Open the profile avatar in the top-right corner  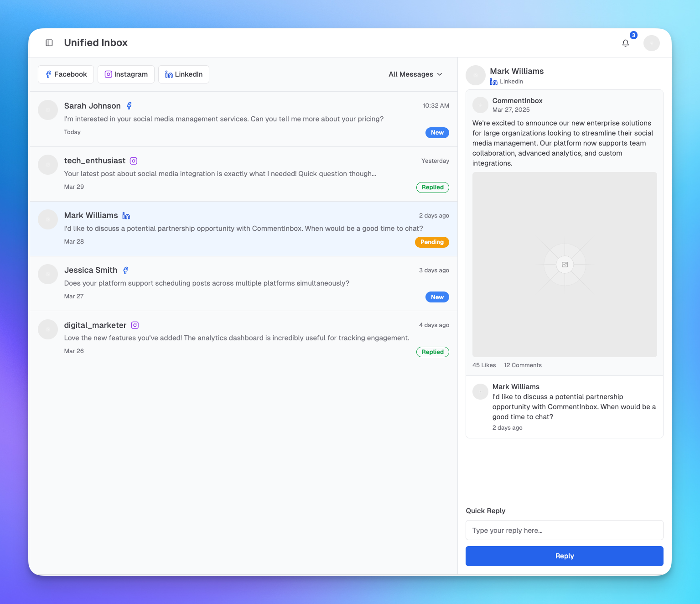[651, 43]
